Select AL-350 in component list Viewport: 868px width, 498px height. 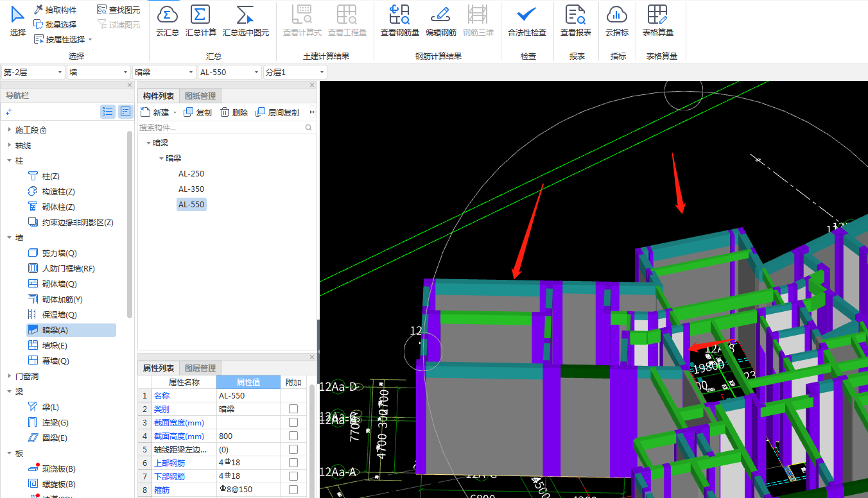[x=191, y=189]
